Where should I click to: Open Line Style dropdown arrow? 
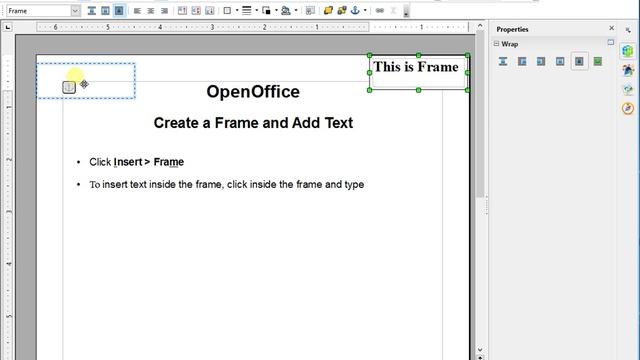click(x=256, y=11)
